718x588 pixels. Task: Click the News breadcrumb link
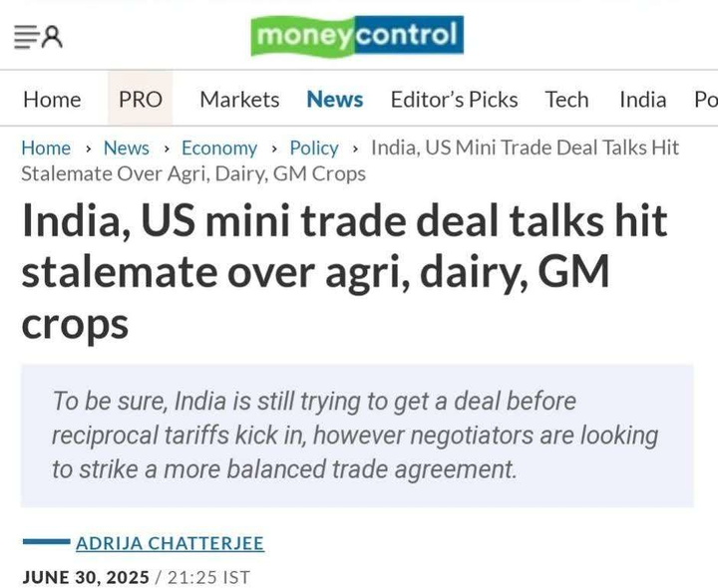[127, 147]
